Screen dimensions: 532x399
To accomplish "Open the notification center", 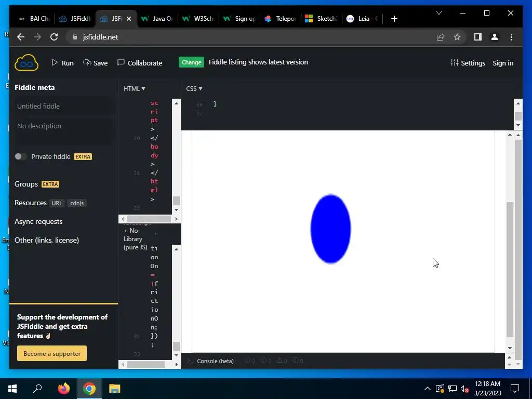I will coord(515,389).
